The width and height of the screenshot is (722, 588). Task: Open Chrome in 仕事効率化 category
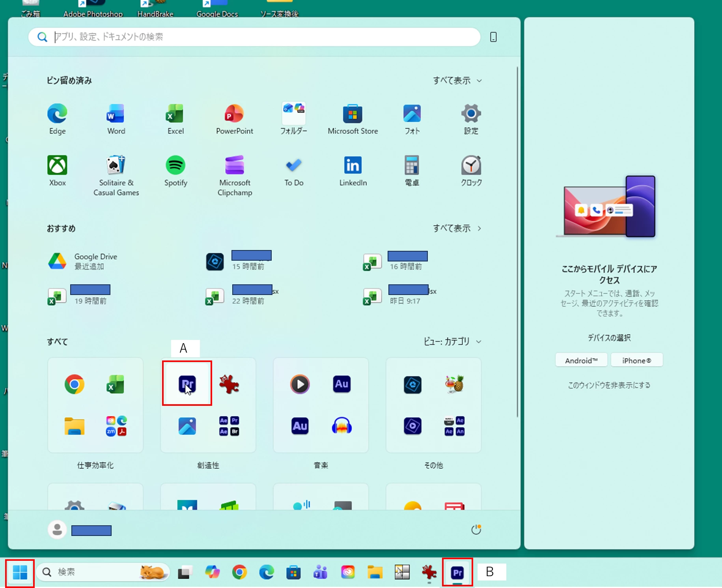coord(75,384)
